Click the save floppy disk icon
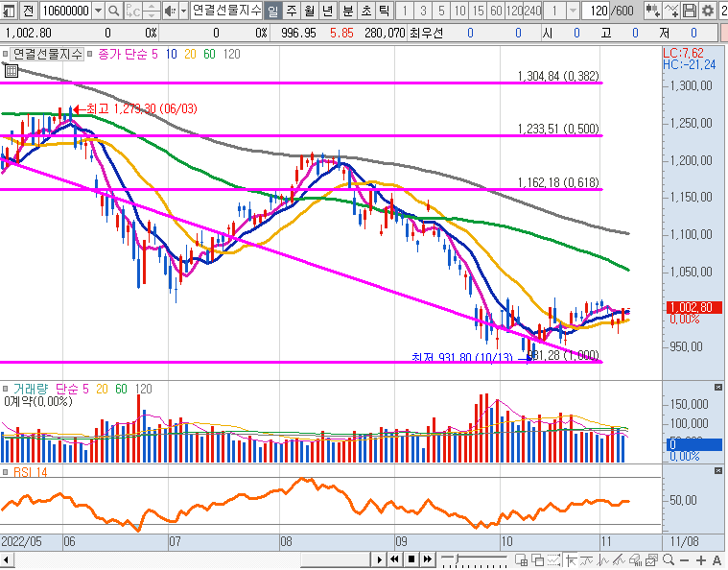Screen dimensions: 728x570 click(689, 11)
